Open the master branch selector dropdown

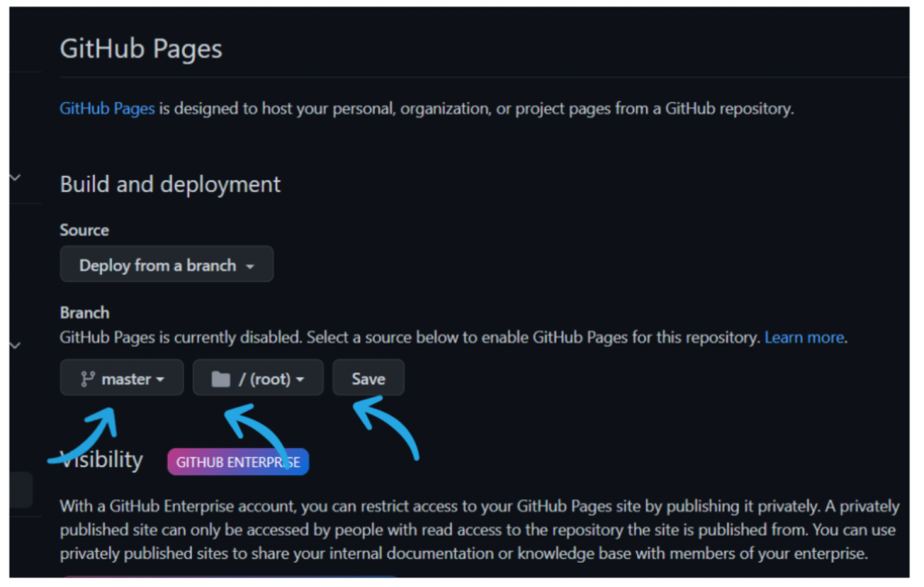coord(122,378)
